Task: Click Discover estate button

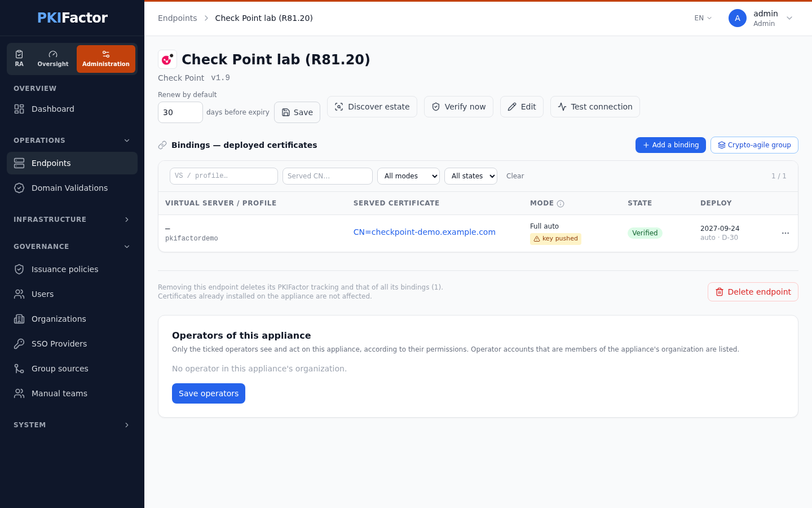Action: (x=372, y=107)
